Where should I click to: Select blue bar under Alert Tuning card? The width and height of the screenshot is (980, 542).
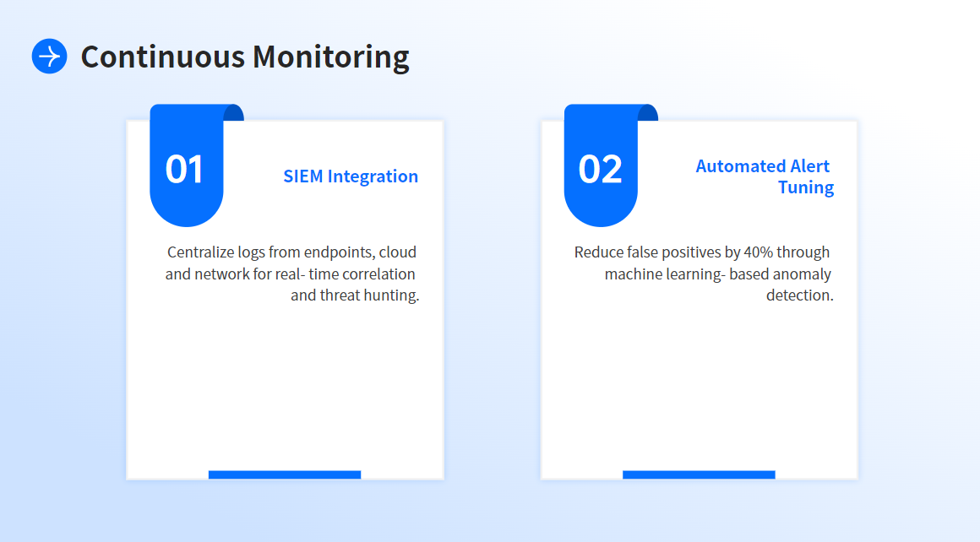tap(699, 474)
